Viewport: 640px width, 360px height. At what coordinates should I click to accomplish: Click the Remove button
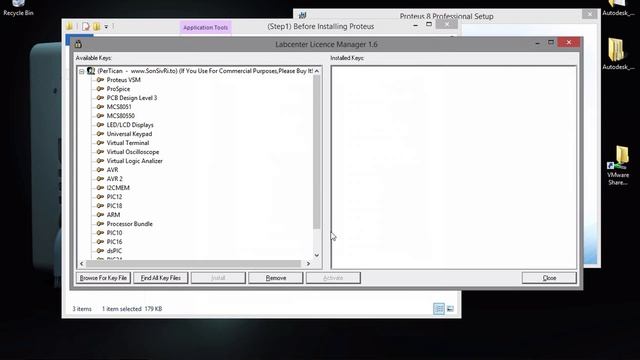pyautogui.click(x=276, y=278)
